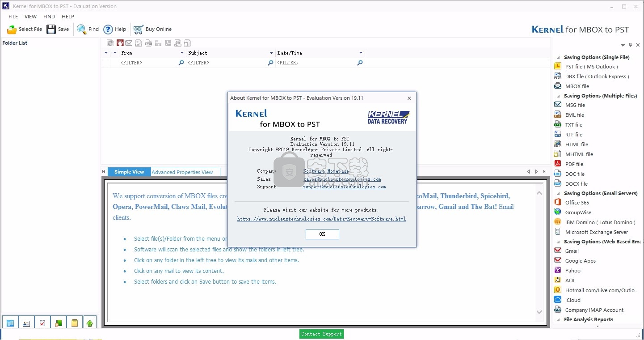Viewport: 644px width, 340px height.
Task: Choose Office 365 saving option
Action: point(577,203)
